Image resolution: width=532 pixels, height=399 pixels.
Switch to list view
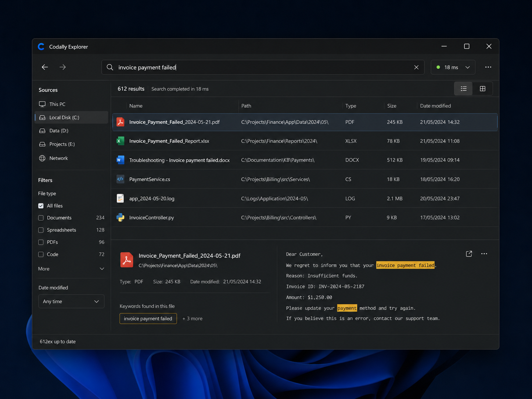(464, 89)
